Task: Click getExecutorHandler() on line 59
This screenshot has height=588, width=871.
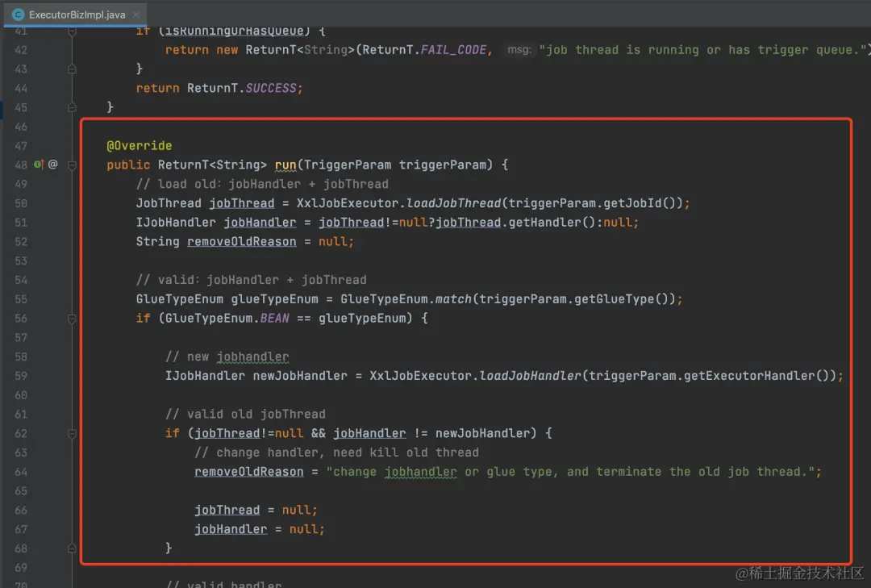Action: 757,376
